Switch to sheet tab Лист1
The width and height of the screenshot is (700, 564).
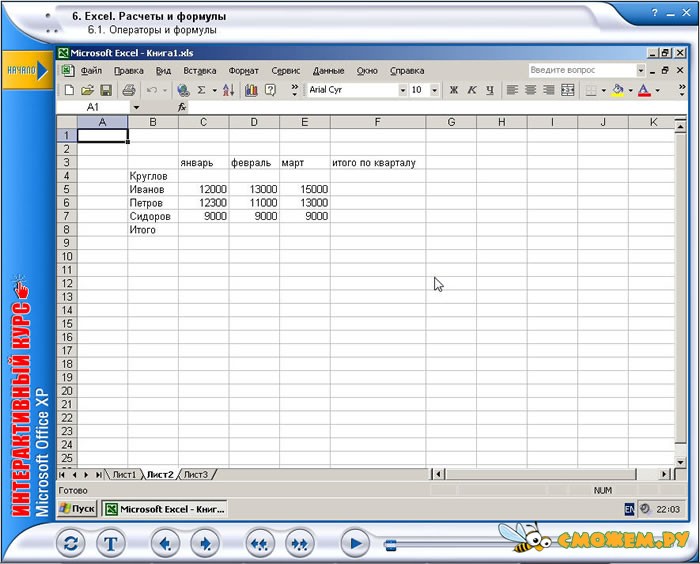click(124, 474)
